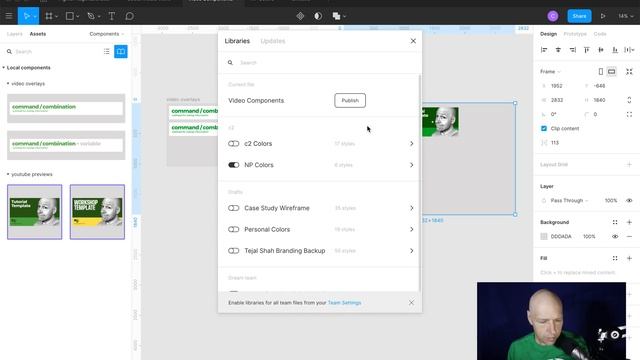Viewport: 640px width, 360px height.
Task: Select the Comment tool
Action: pyautogui.click(x=129, y=16)
